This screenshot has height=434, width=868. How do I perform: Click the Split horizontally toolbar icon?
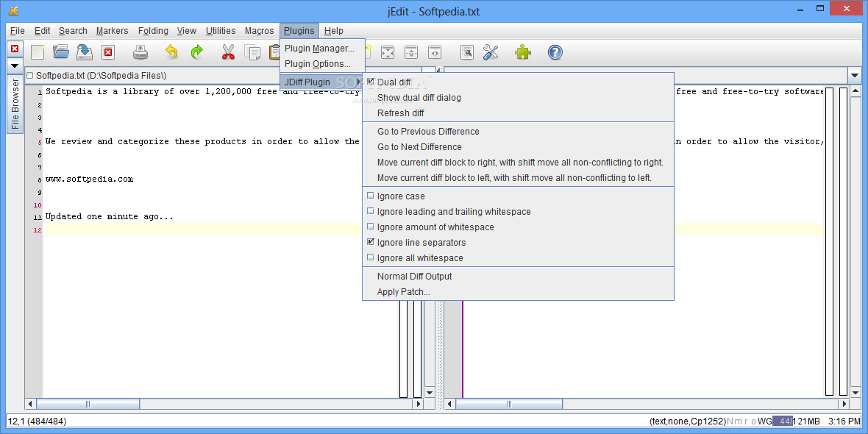click(x=411, y=52)
